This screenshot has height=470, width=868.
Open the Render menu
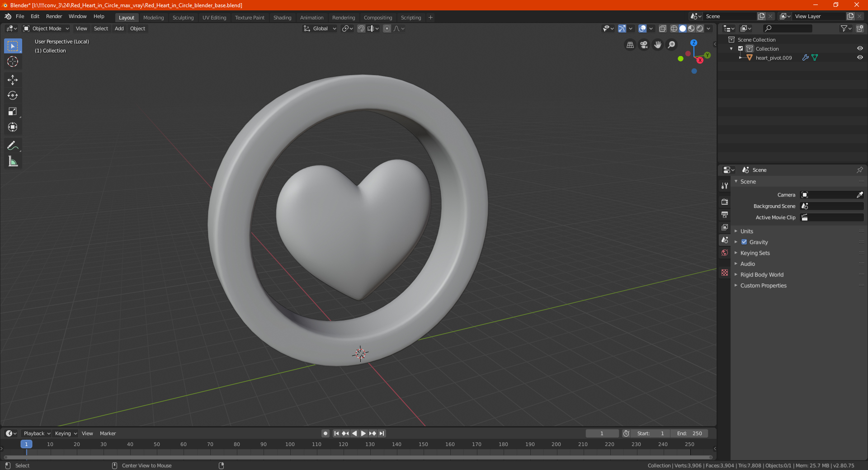[54, 16]
